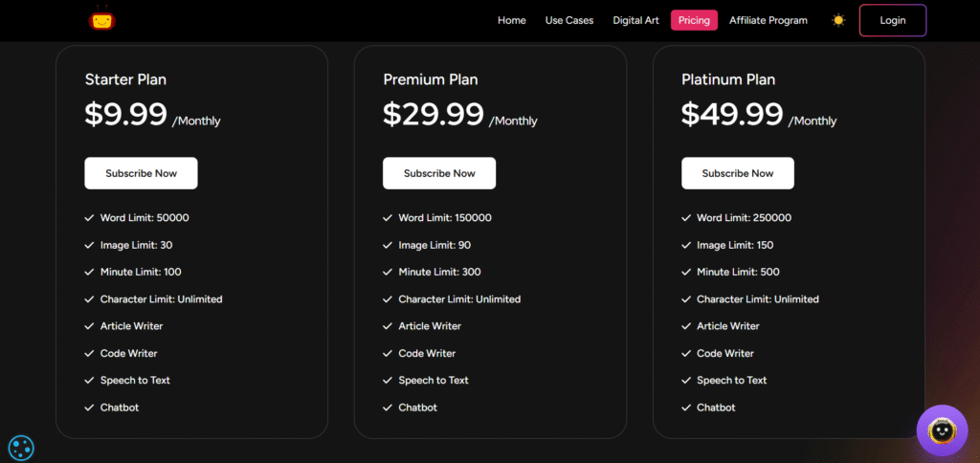The image size is (980, 463).
Task: Click the Login button
Action: pos(893,21)
